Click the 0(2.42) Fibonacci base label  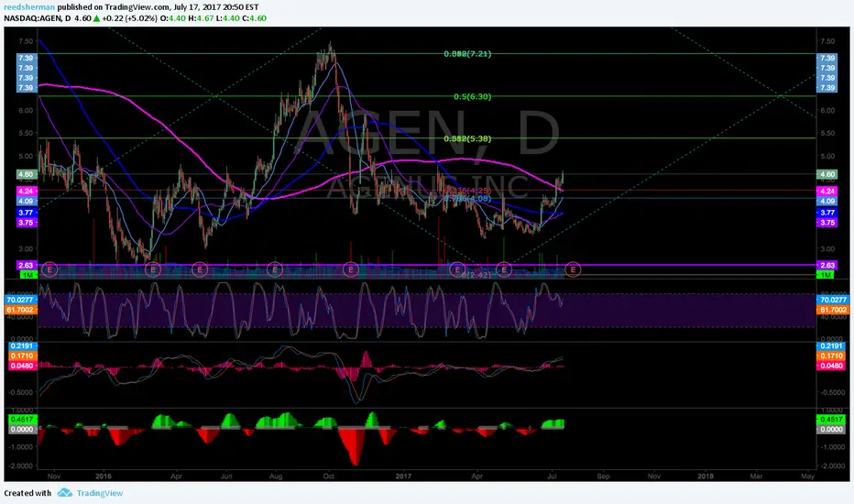pos(477,275)
